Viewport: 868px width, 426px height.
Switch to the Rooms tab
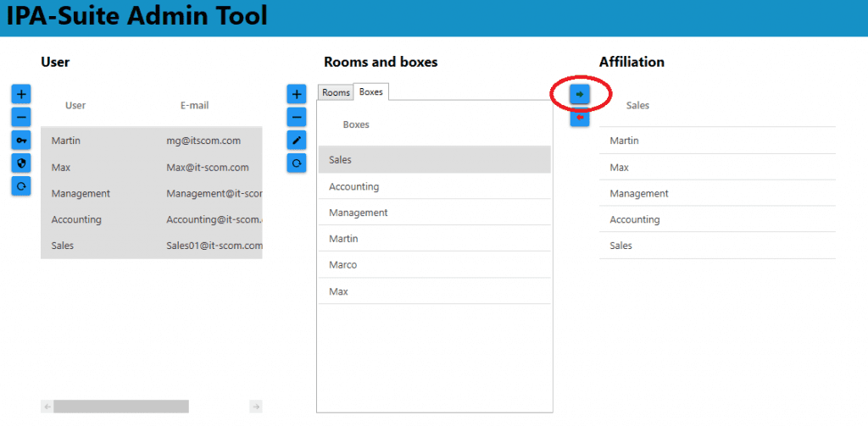click(336, 93)
